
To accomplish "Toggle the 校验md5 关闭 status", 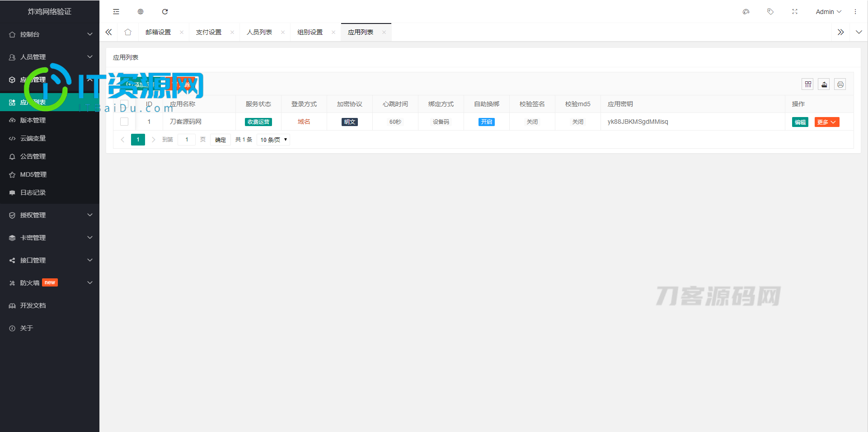I will [578, 122].
